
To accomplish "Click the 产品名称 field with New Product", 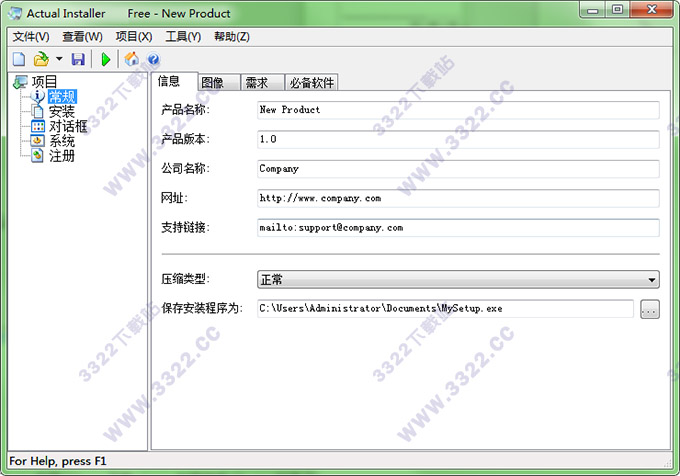I will pyautogui.click(x=458, y=110).
